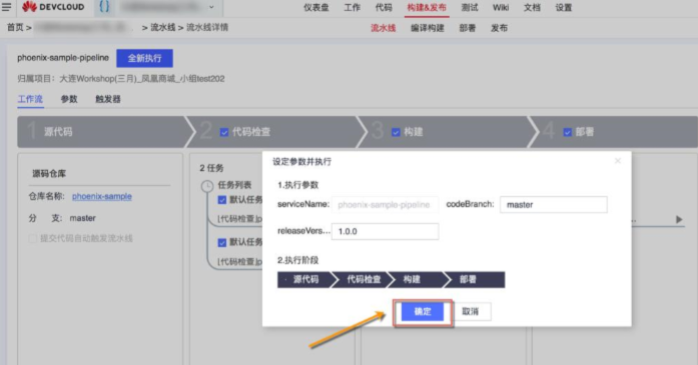Image resolution: width=698 pixels, height=365 pixels.
Task: Click the 源码仓库 heading text
Action: click(x=49, y=174)
